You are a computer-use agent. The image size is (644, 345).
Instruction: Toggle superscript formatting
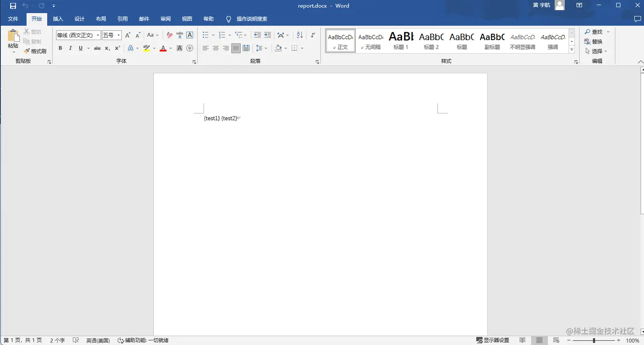(118, 48)
